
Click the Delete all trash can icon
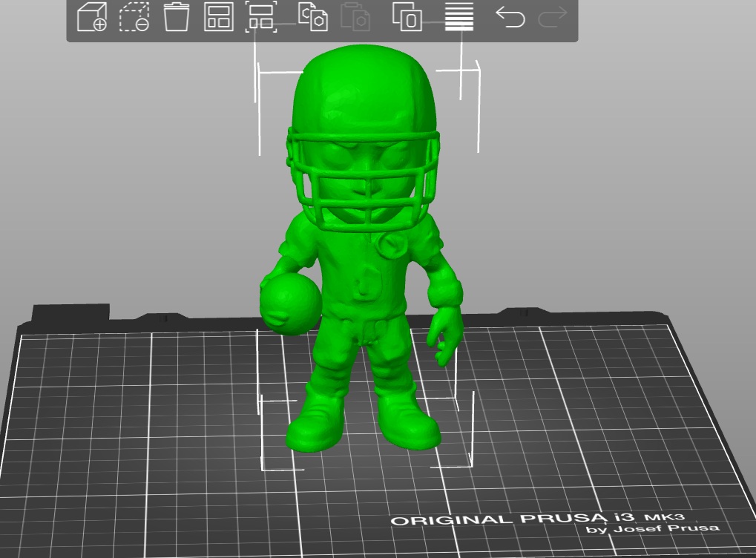pos(176,17)
